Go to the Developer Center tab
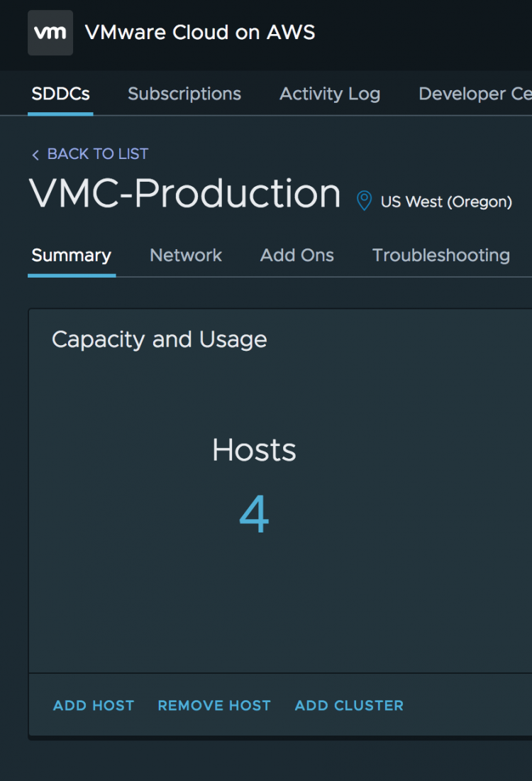 click(475, 94)
